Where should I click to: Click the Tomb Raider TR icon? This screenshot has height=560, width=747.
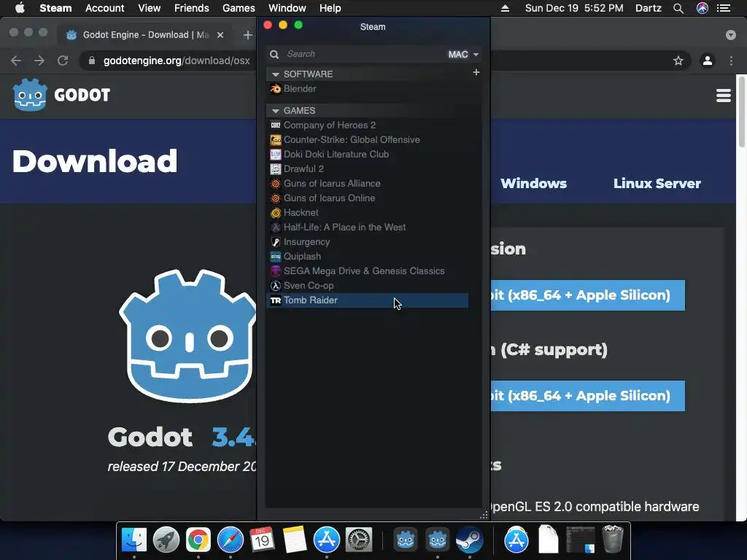pyautogui.click(x=275, y=300)
